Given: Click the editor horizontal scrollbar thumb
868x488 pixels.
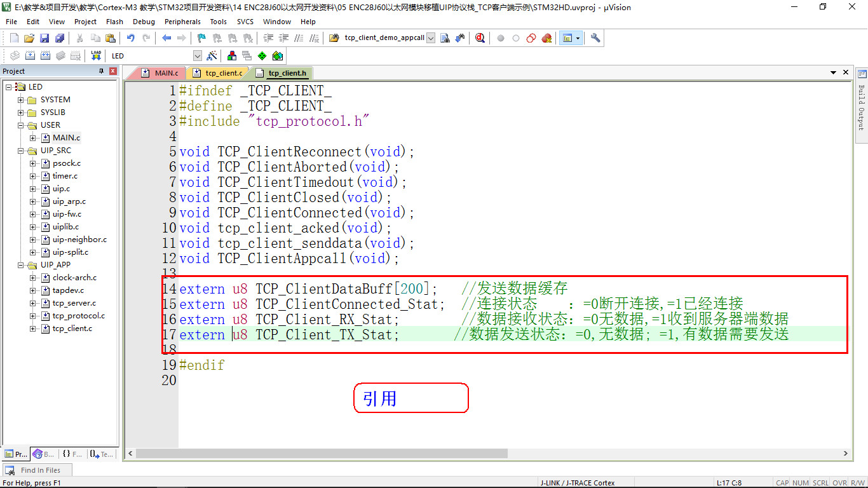Looking at the screenshot, I should (322, 454).
